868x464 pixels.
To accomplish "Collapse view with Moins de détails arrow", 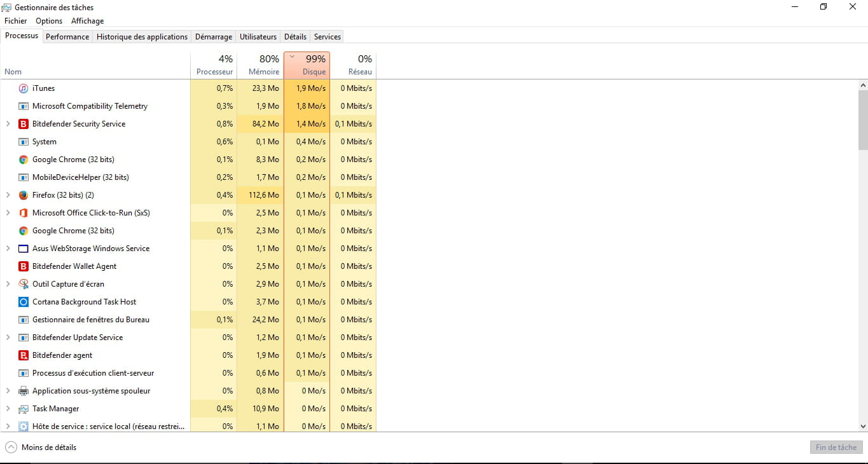I will (x=11, y=447).
